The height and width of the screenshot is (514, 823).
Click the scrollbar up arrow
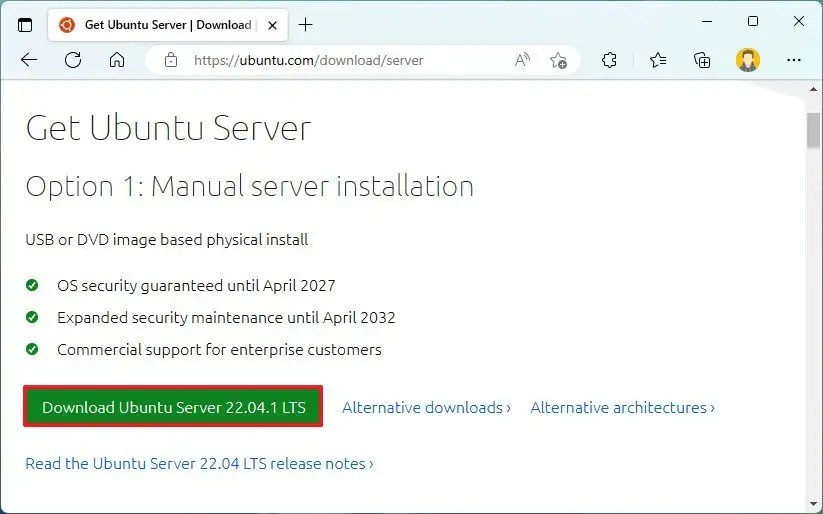click(814, 90)
